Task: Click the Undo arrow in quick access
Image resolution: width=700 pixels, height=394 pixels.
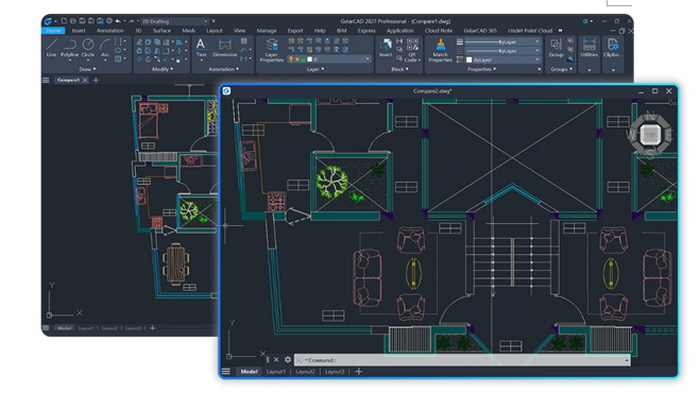Action: 118,21
